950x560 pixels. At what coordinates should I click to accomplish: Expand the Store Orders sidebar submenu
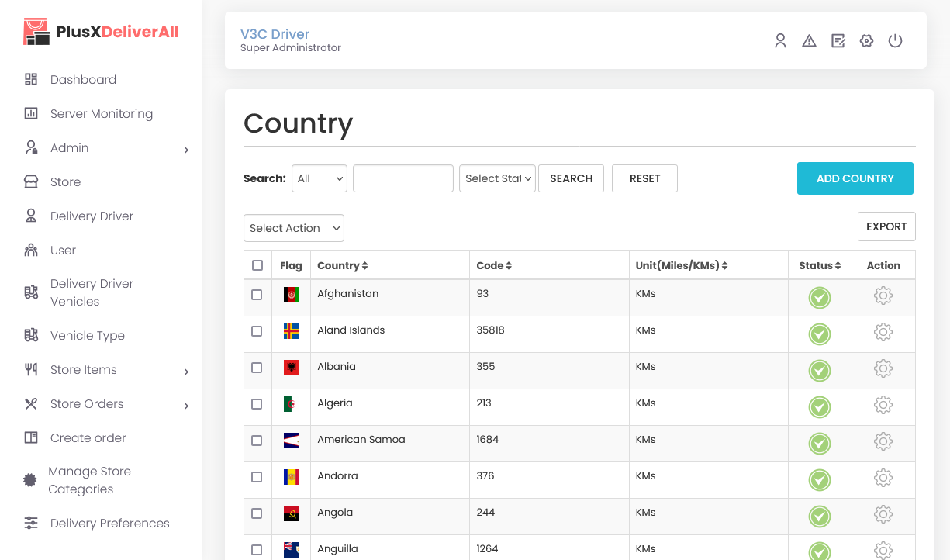point(186,406)
